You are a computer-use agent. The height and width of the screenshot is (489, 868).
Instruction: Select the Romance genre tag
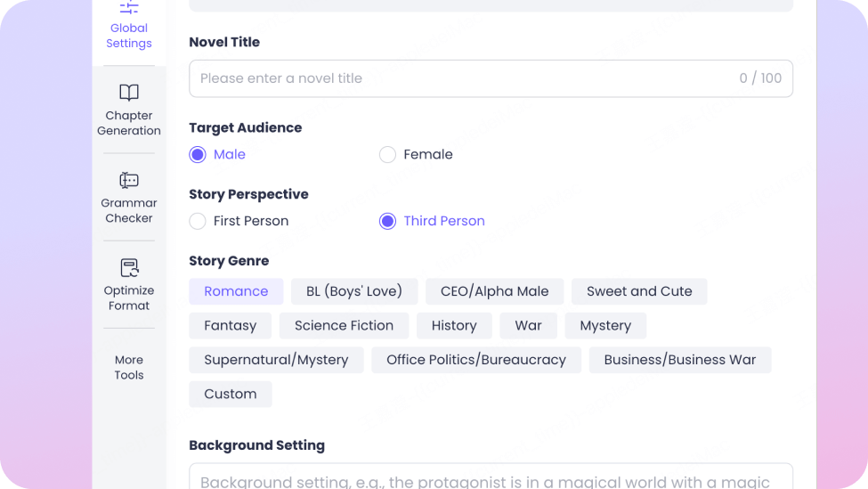[x=236, y=291]
